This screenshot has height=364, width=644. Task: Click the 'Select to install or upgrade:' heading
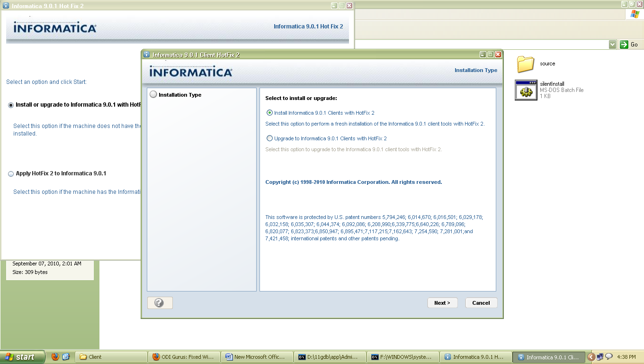tap(301, 98)
